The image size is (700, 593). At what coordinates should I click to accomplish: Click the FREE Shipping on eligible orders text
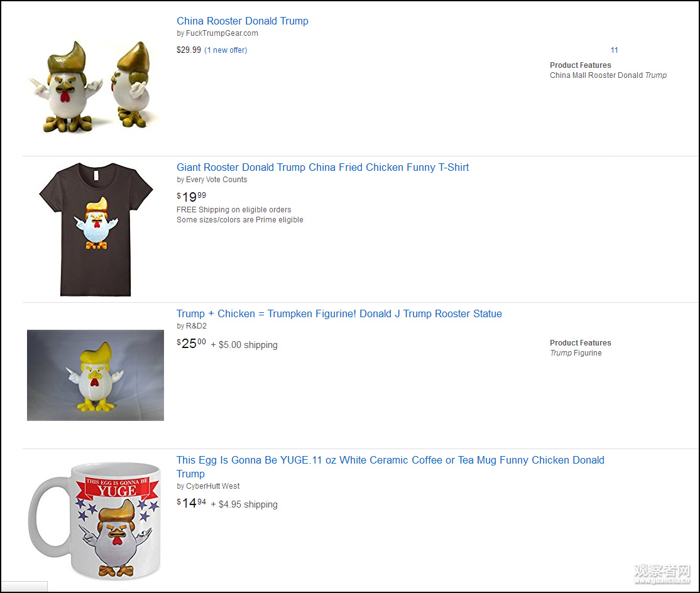click(x=234, y=210)
